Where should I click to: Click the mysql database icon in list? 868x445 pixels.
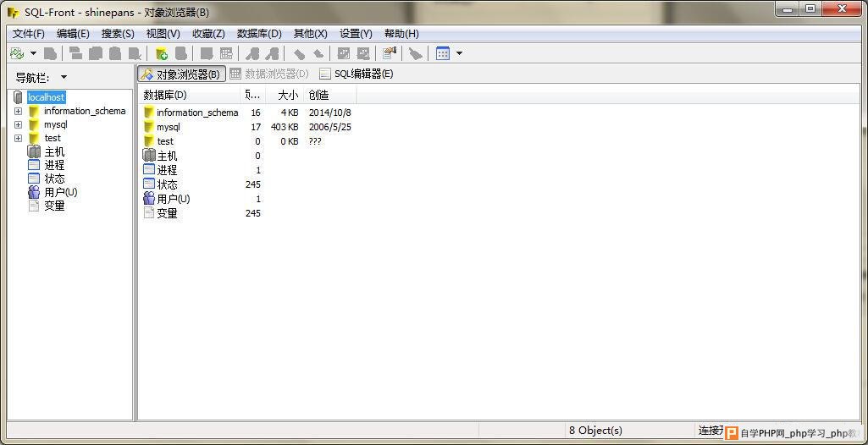click(149, 127)
